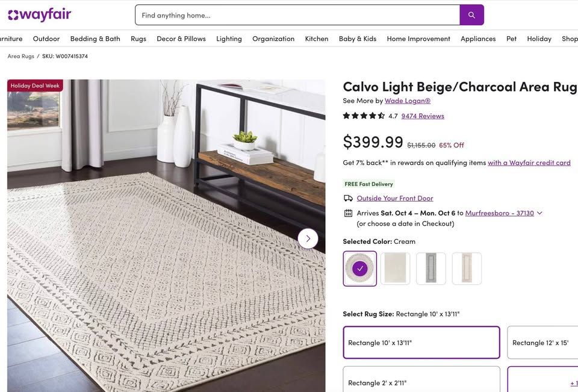
Task: Click the calendar icon beside arrival dates
Action: click(348, 213)
